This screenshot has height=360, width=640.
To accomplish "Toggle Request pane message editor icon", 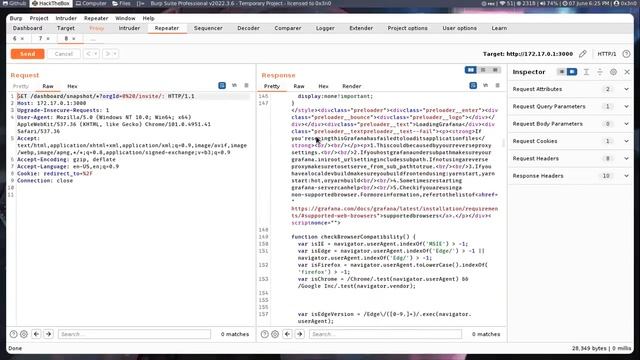I will click(x=222, y=85).
